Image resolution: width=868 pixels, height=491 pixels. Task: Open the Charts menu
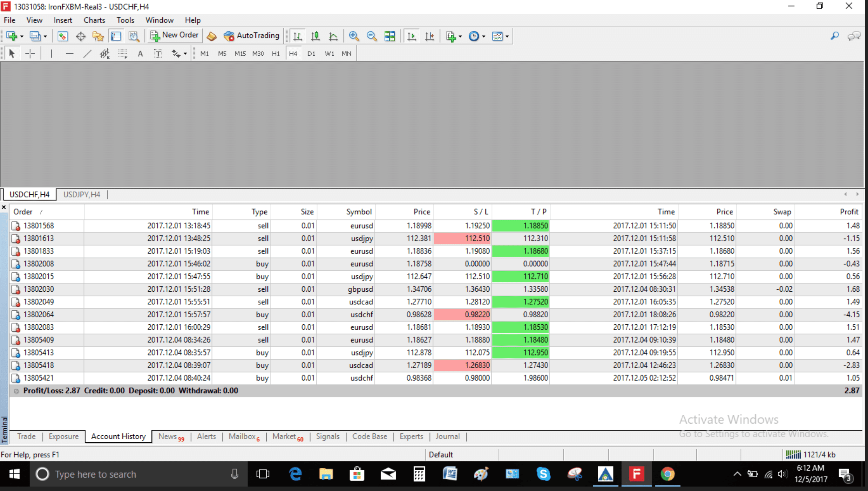(x=94, y=20)
